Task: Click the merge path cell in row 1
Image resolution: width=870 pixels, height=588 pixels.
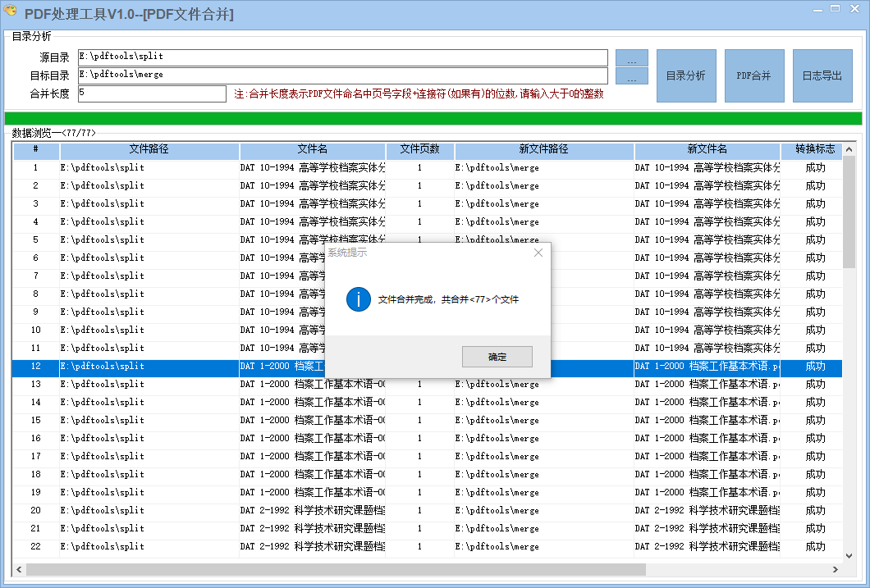Action: coord(543,167)
